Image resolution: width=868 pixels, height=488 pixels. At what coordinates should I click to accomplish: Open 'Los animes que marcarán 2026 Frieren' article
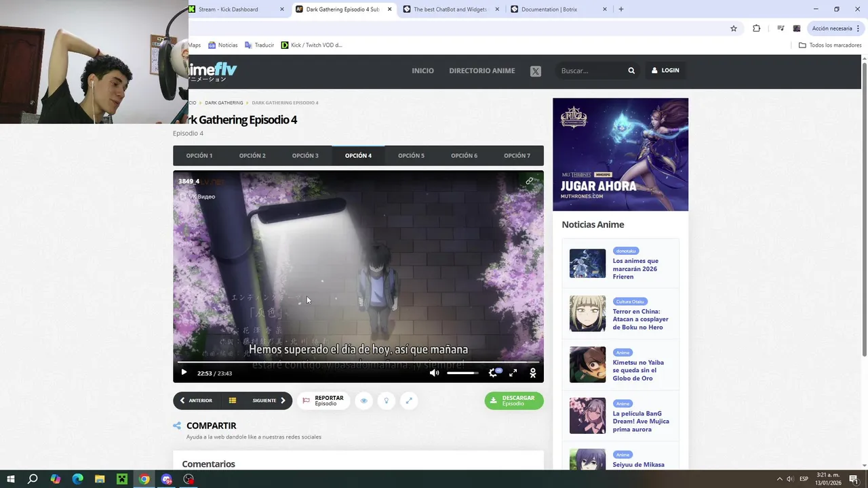[x=635, y=268]
